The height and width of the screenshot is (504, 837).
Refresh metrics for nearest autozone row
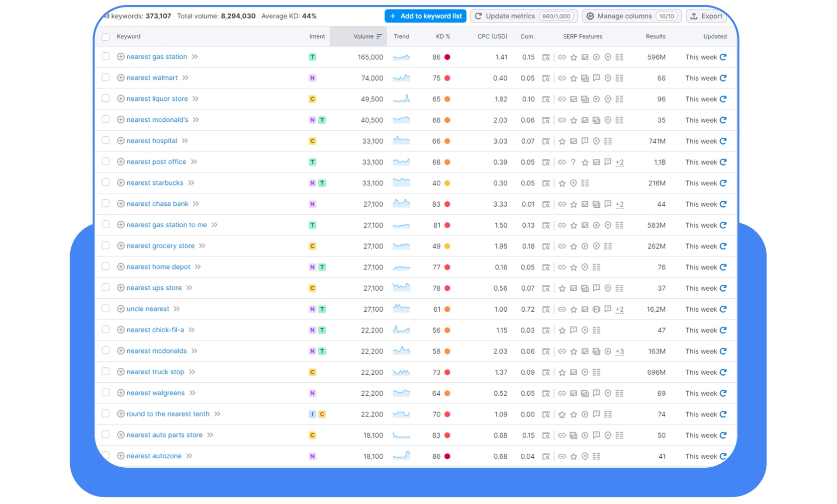click(723, 456)
